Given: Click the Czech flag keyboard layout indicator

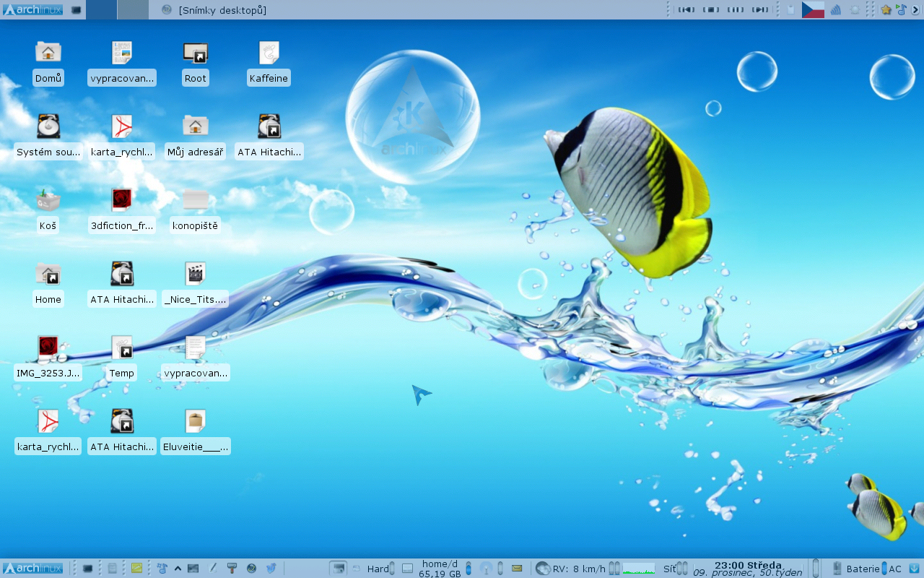Looking at the screenshot, I should click(x=813, y=9).
